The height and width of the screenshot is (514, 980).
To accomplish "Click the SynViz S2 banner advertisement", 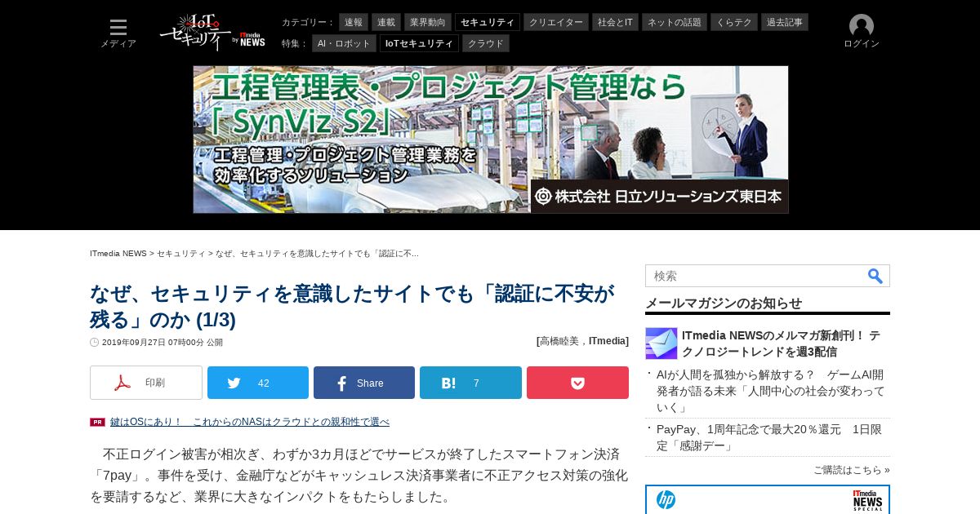I will click(x=491, y=140).
